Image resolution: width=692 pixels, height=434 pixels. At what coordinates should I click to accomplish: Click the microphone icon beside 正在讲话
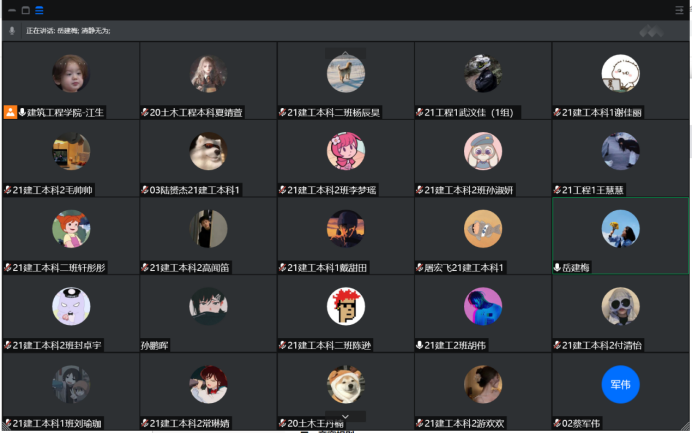(x=12, y=31)
